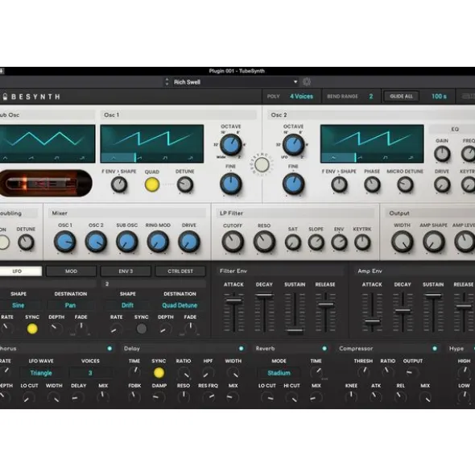This screenshot has height=476, width=475.
Task: Click glide time value 100 s
Action: (x=439, y=97)
